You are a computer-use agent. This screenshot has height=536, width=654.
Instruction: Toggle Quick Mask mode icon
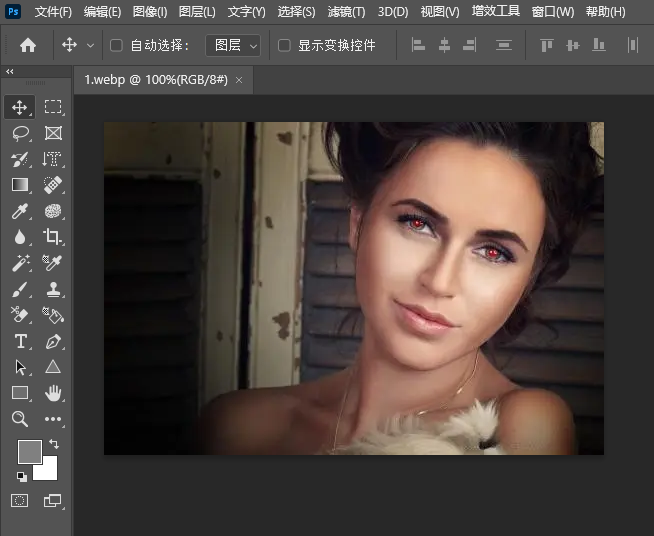click(x=20, y=500)
